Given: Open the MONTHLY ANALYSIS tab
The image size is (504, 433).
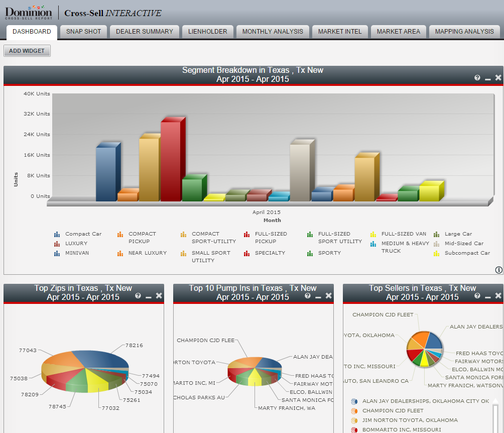Looking at the screenshot, I should pos(273,32).
